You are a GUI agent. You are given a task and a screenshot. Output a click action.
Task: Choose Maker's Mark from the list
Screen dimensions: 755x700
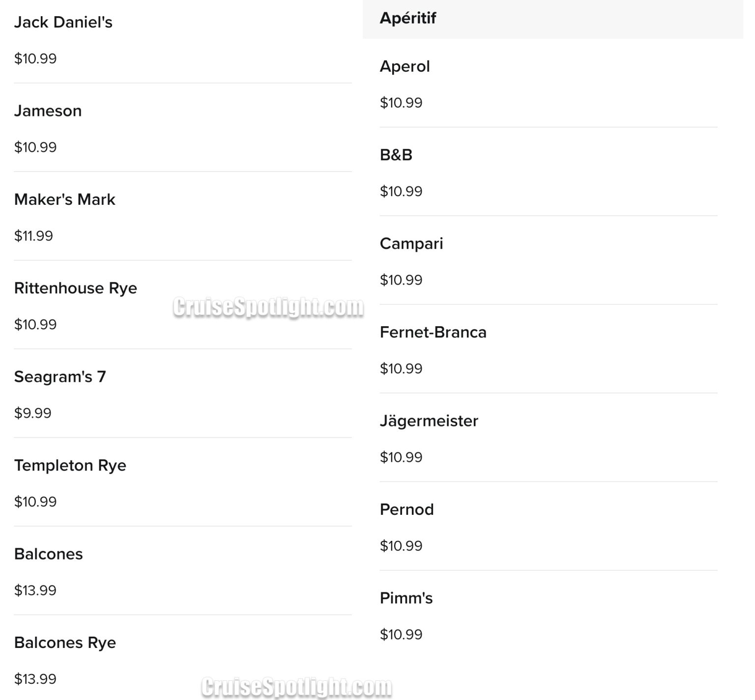pyautogui.click(x=64, y=199)
